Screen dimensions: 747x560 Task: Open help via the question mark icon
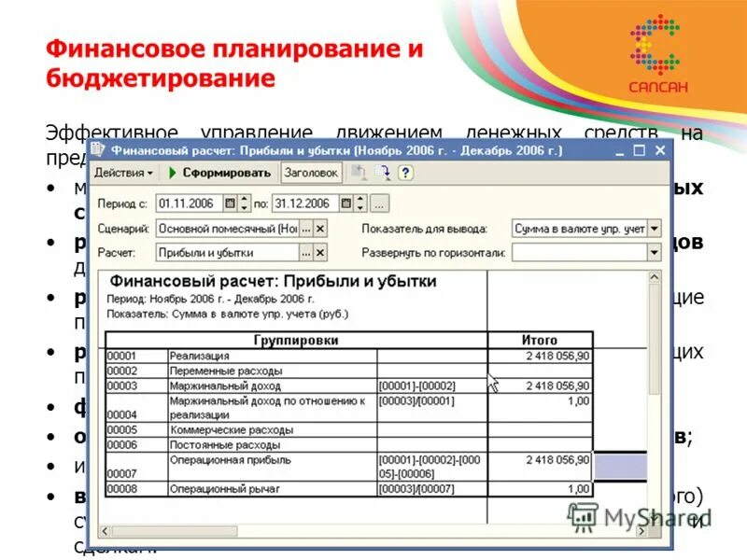(404, 173)
